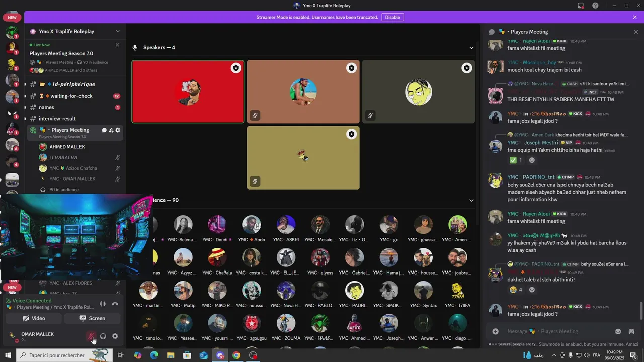Collapse the Audience section chevron
Viewport: 644px width, 362px height.
(471, 200)
